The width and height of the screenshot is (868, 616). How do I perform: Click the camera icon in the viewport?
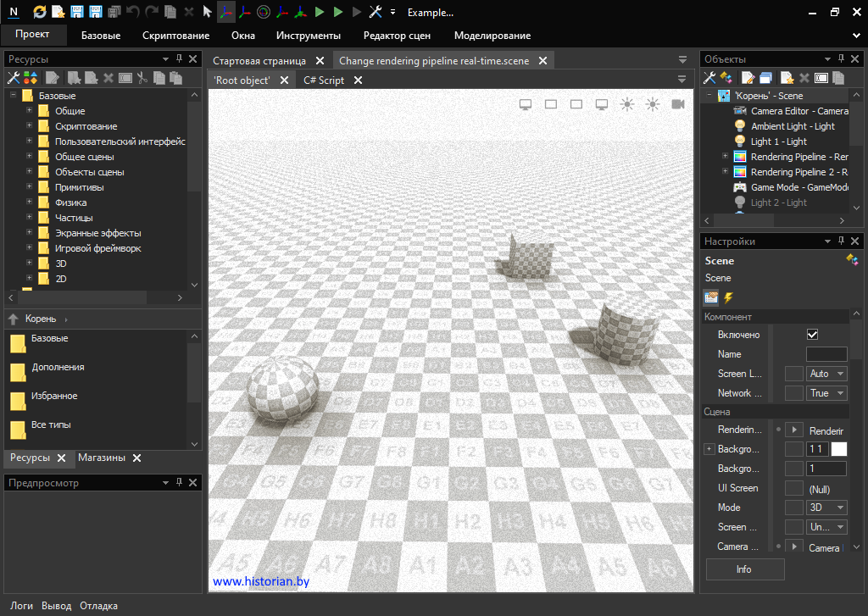pos(678,104)
